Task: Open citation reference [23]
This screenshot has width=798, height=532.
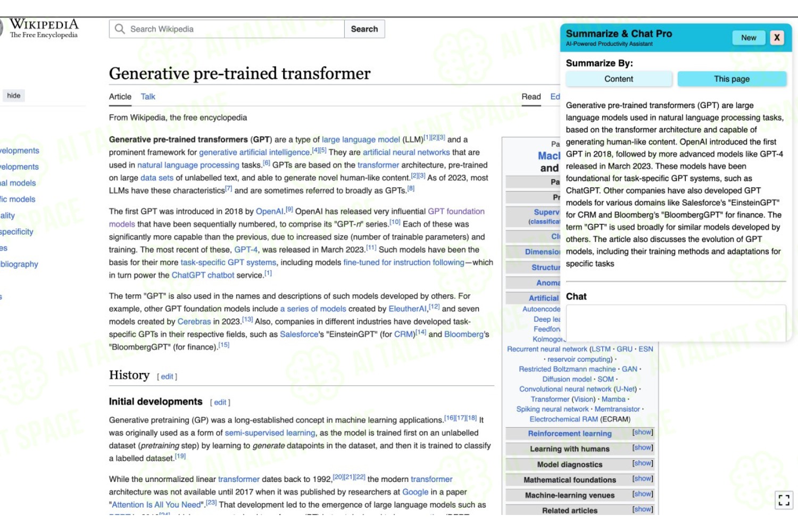Action: [x=211, y=502]
